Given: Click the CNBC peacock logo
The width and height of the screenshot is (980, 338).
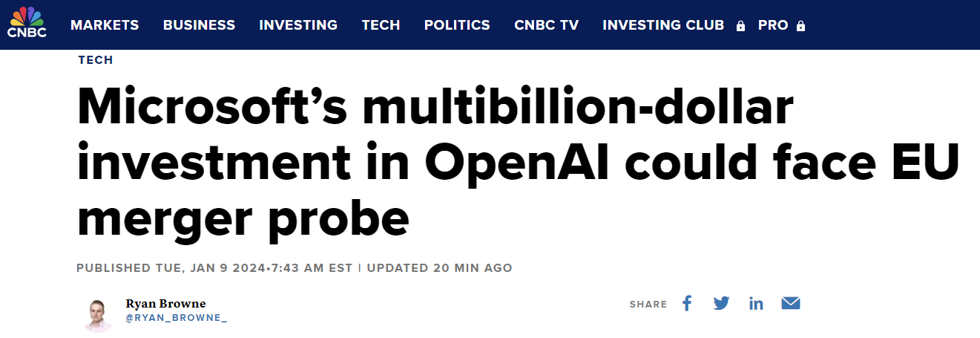Looking at the screenshot, I should [x=27, y=22].
